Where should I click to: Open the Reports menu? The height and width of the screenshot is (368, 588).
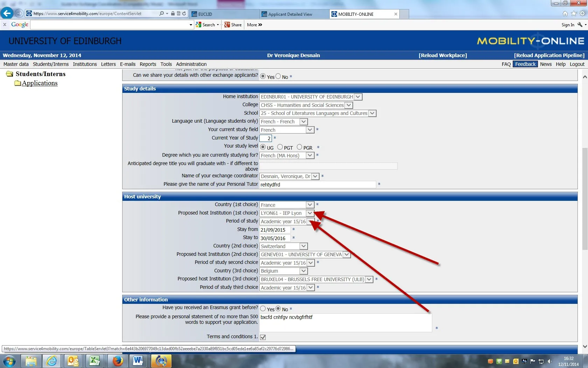pyautogui.click(x=148, y=64)
